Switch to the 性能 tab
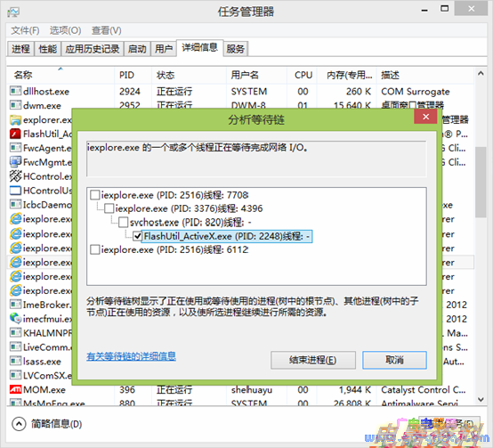The image size is (493, 448). coord(48,49)
